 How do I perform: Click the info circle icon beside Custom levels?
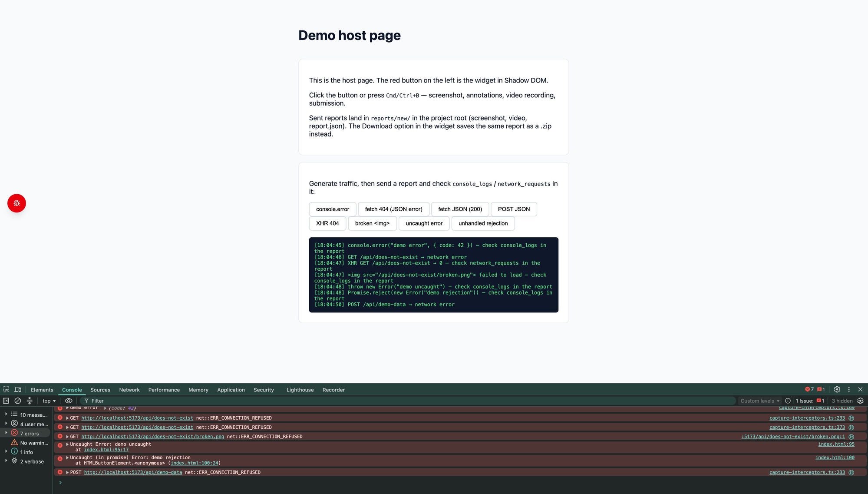click(788, 401)
